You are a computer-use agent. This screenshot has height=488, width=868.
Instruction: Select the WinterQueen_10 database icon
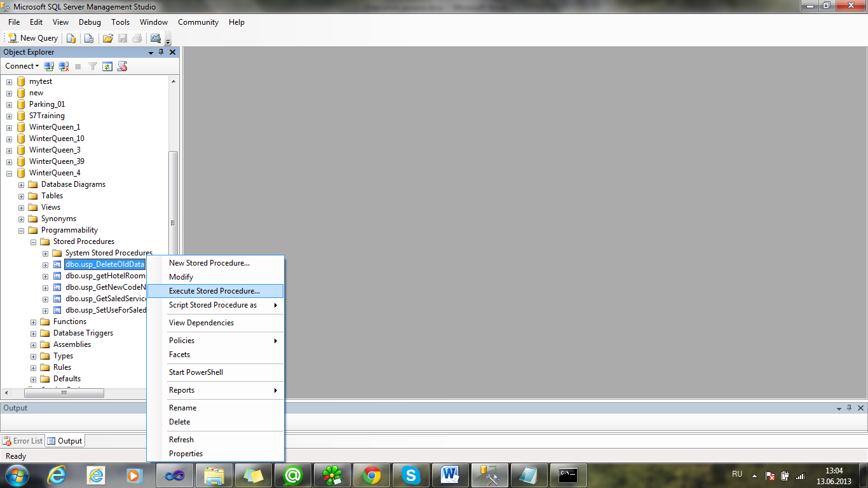pos(21,139)
